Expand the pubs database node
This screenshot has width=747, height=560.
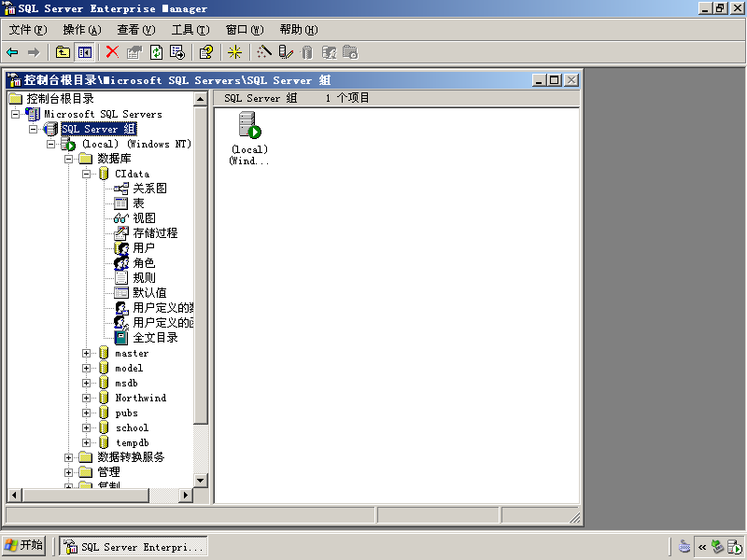pyautogui.click(x=86, y=413)
